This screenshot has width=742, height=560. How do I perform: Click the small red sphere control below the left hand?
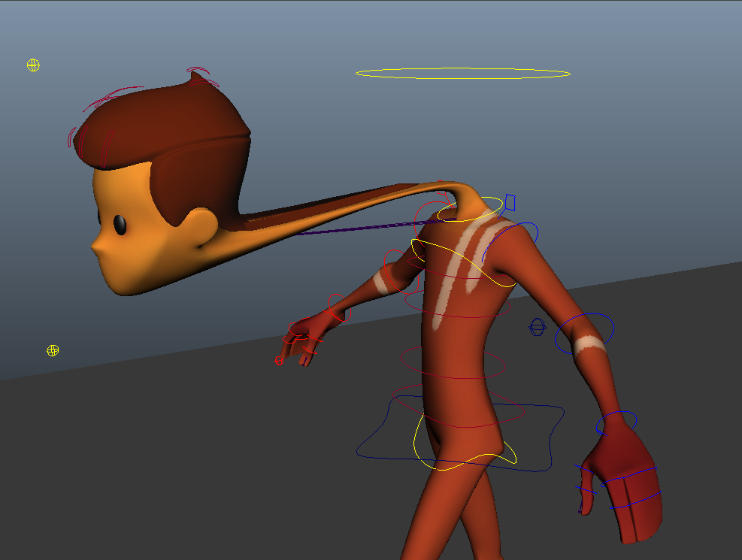[280, 361]
